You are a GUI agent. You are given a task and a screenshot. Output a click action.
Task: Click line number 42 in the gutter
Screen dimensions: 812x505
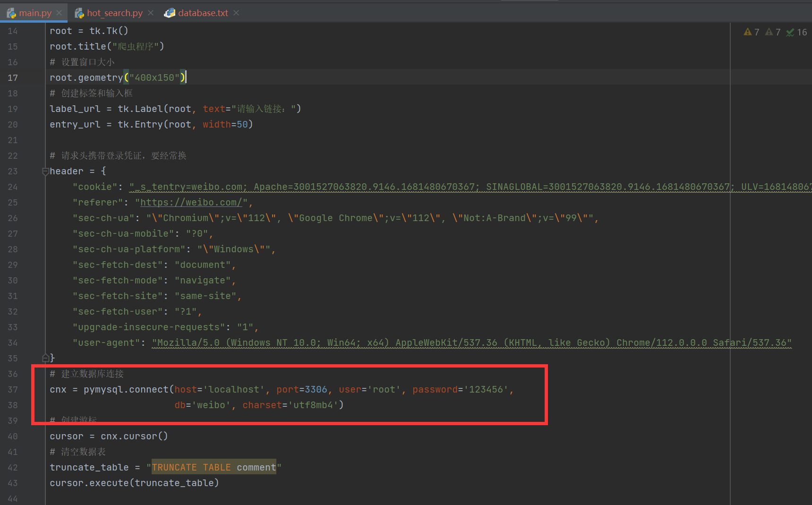tap(13, 468)
